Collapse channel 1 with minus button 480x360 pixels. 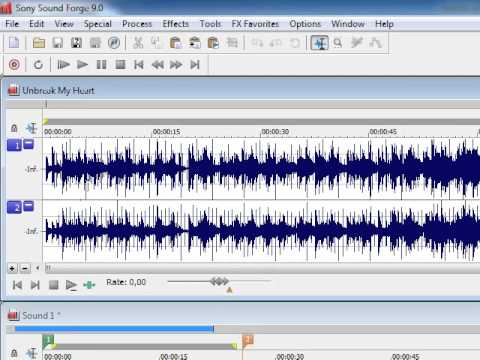(x=29, y=144)
